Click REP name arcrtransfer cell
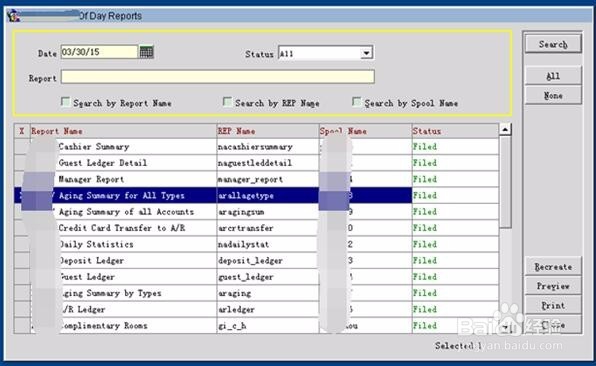Screen dimensions: 596x366 pyautogui.click(x=268, y=228)
